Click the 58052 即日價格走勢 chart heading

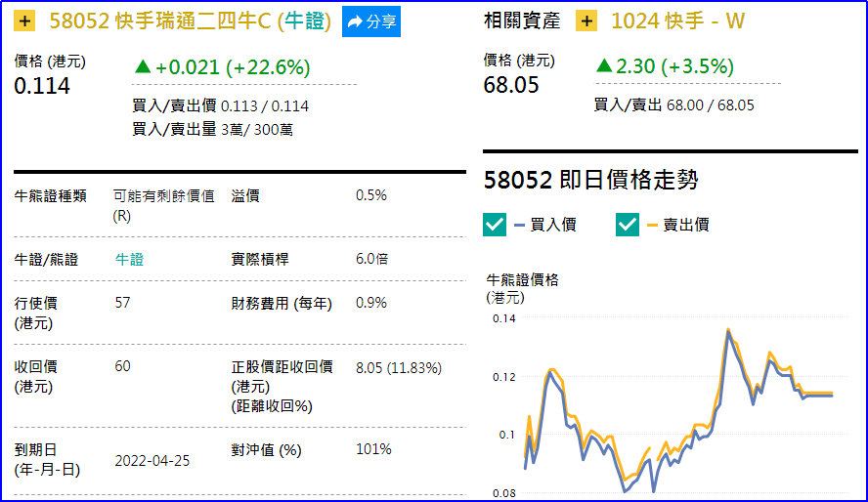[x=590, y=180]
